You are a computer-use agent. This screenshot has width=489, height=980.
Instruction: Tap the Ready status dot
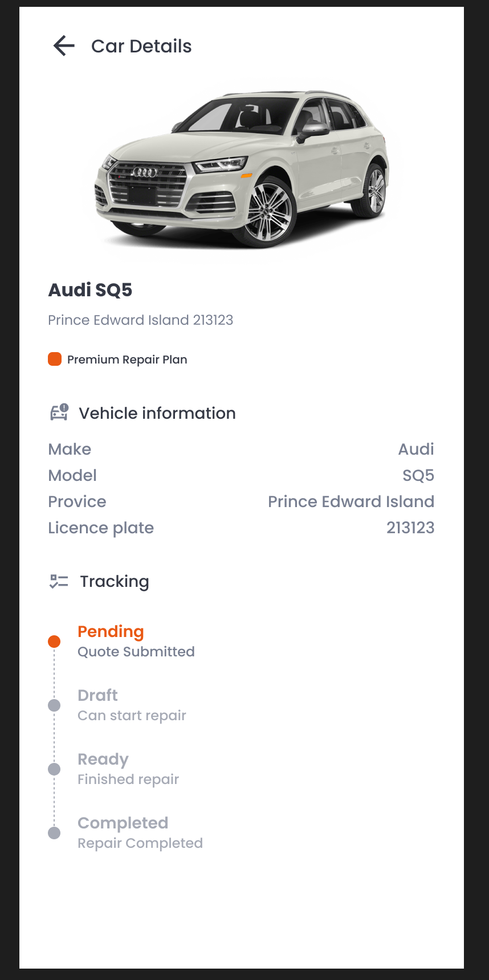click(x=54, y=769)
